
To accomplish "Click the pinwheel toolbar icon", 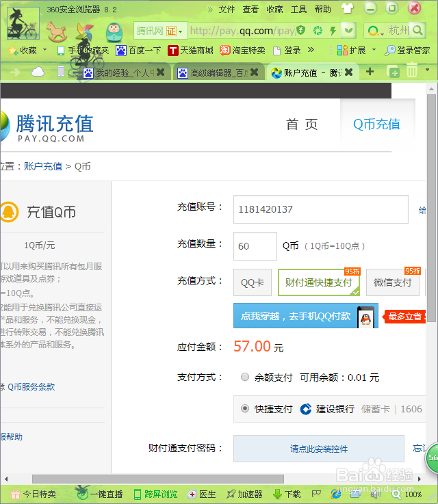I will (x=85, y=32).
